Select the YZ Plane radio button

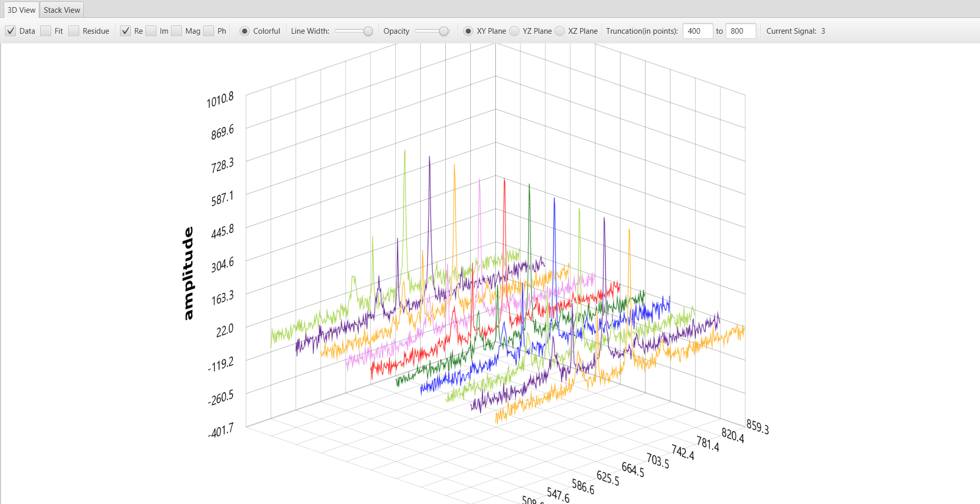[x=514, y=31]
